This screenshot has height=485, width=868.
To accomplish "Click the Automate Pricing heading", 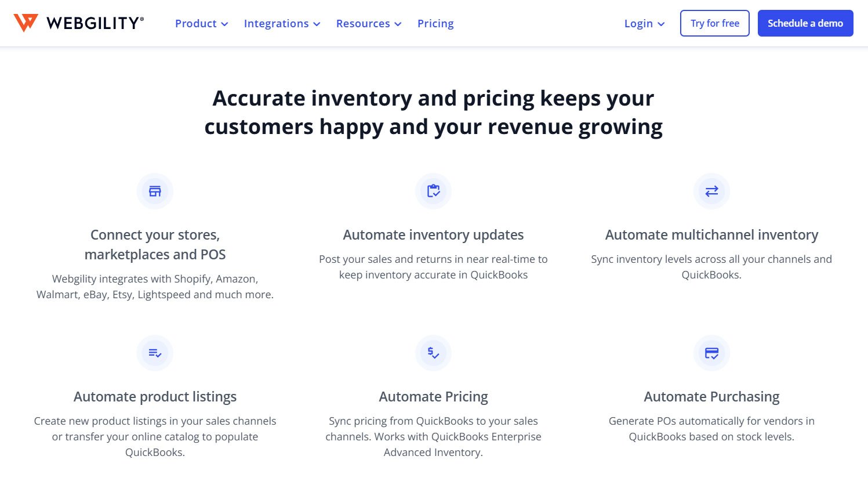I will (x=433, y=396).
